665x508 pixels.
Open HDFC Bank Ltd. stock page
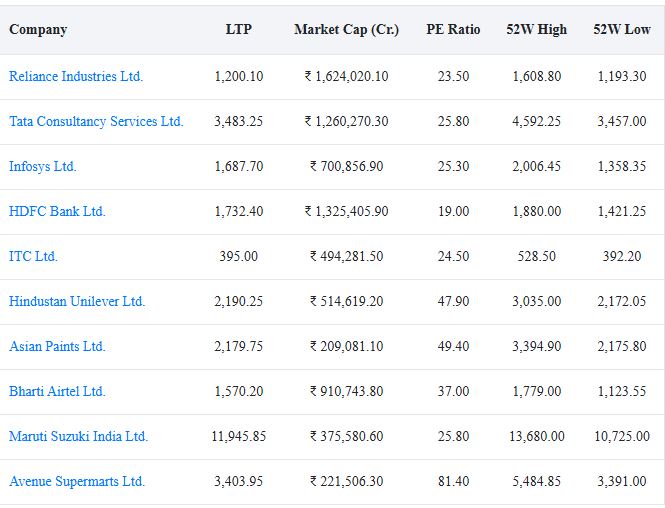(x=57, y=211)
